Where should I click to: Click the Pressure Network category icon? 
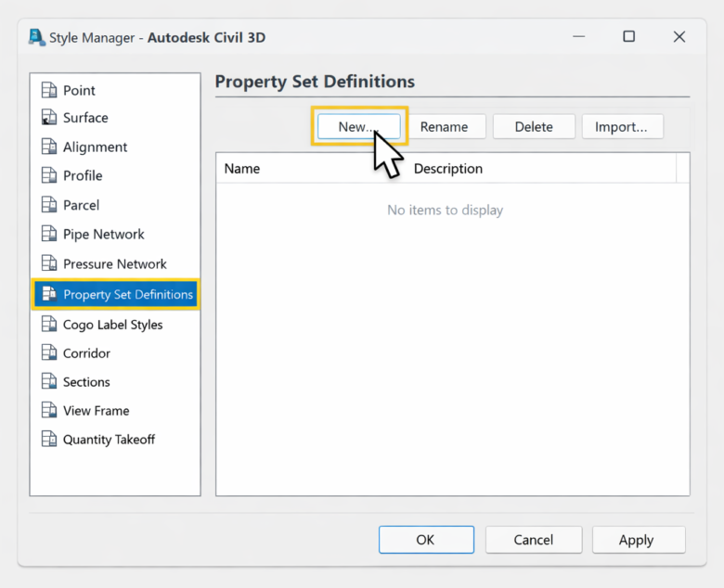[49, 263]
